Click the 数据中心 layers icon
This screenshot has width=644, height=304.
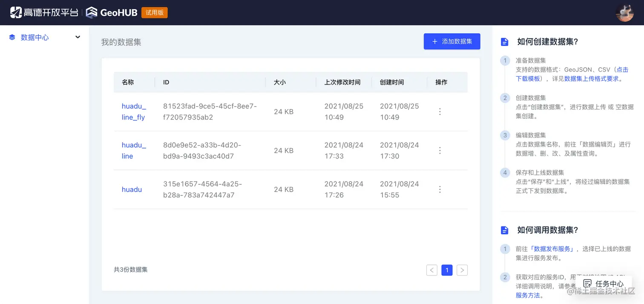click(12, 37)
